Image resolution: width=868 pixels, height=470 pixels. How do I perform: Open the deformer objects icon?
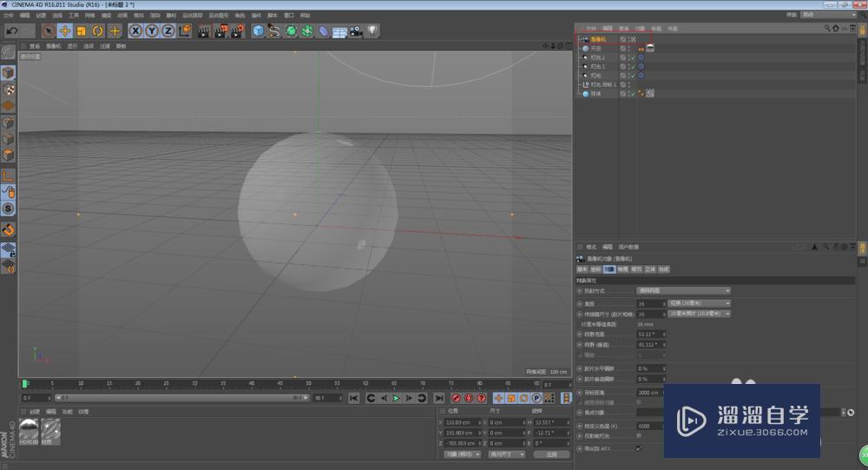(323, 31)
